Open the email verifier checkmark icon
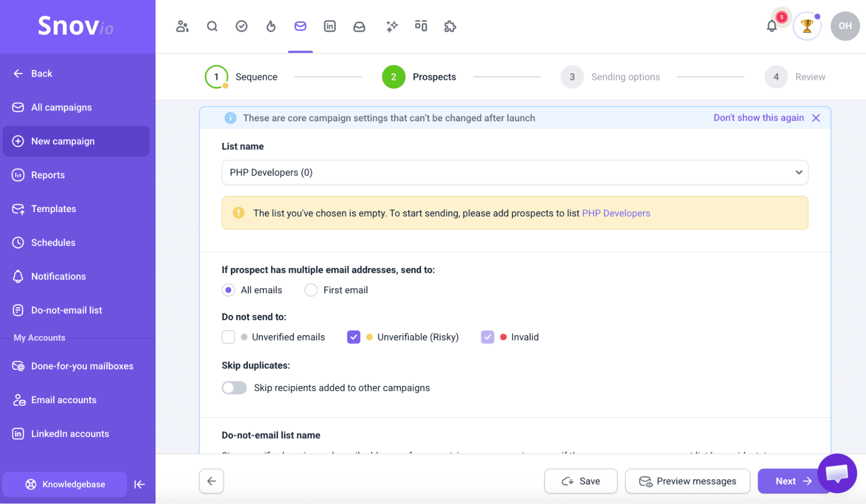This screenshot has height=504, width=866. (241, 26)
